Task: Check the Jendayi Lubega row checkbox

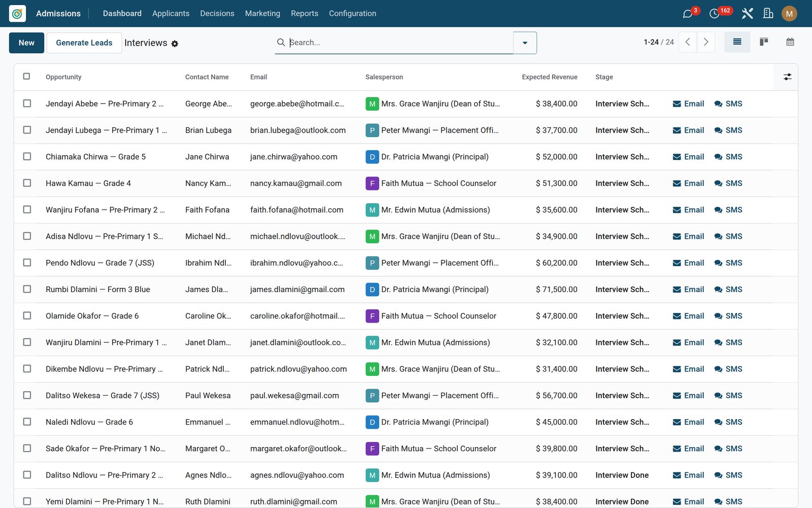Action: pyautogui.click(x=27, y=130)
